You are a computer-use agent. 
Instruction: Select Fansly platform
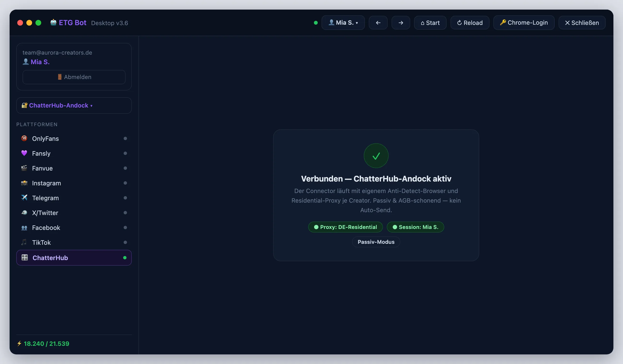[x=74, y=154]
